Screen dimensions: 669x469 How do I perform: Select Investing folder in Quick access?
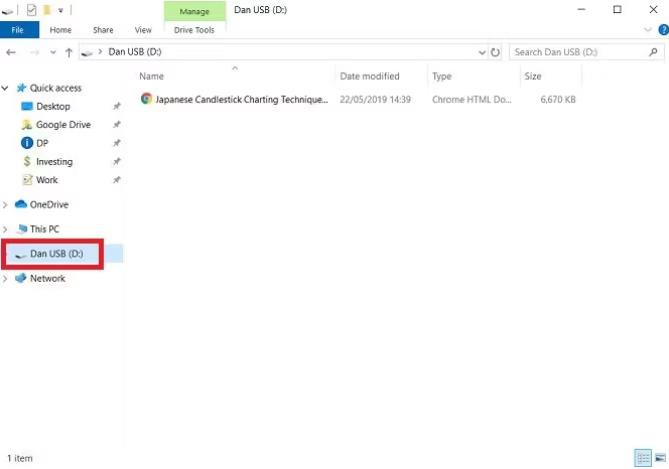[54, 162]
